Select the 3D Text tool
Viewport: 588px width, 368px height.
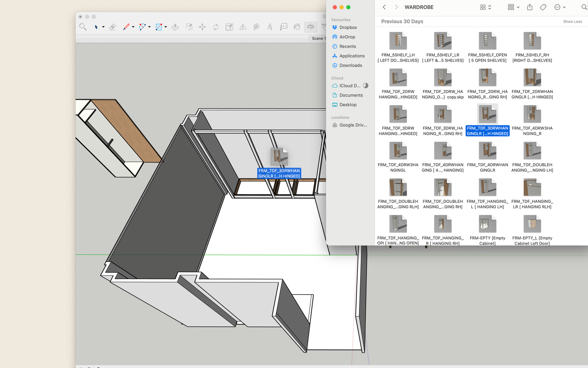pyautogui.click(x=270, y=27)
